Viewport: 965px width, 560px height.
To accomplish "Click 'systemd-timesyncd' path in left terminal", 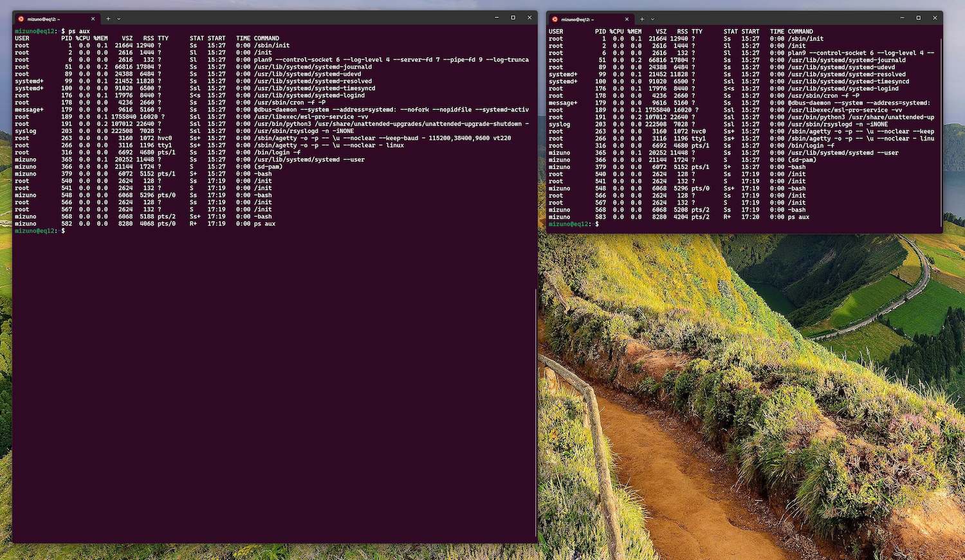I will click(x=315, y=88).
